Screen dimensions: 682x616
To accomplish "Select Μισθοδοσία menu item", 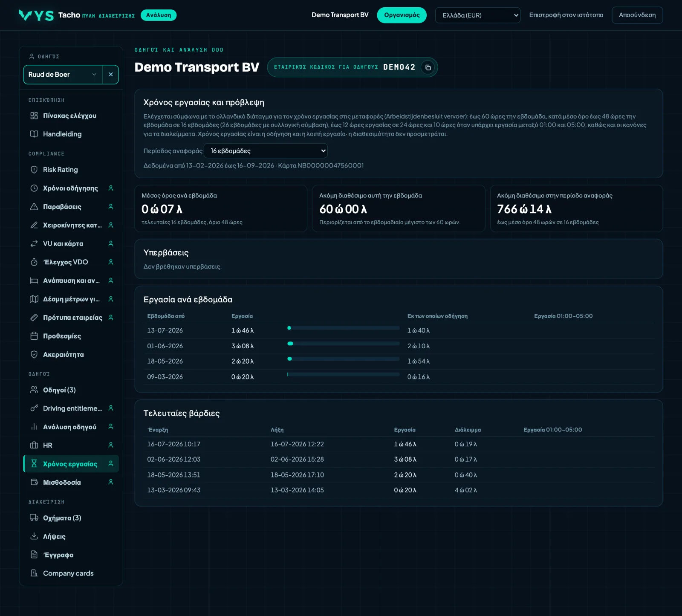I will click(x=71, y=482).
